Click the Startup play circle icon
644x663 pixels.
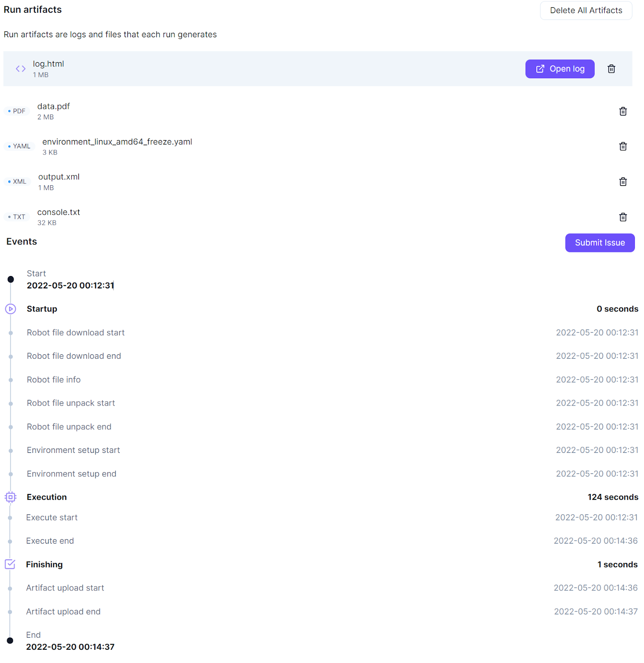pos(10,309)
